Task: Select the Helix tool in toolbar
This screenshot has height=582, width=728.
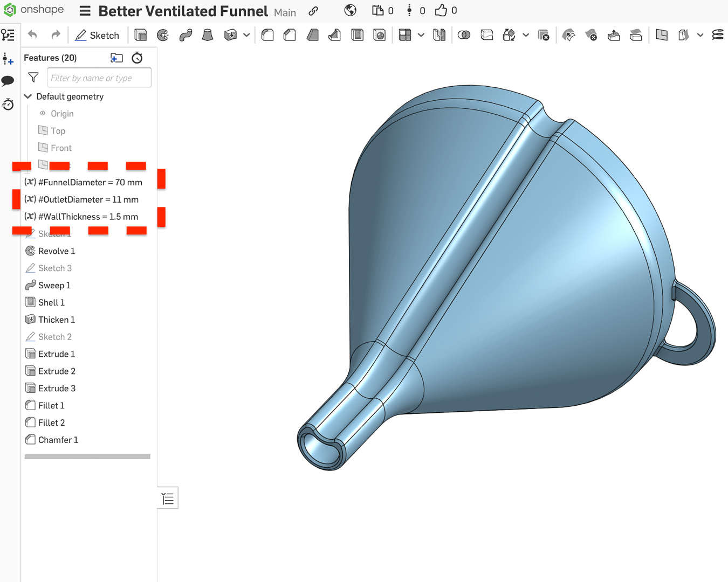Action: (718, 35)
